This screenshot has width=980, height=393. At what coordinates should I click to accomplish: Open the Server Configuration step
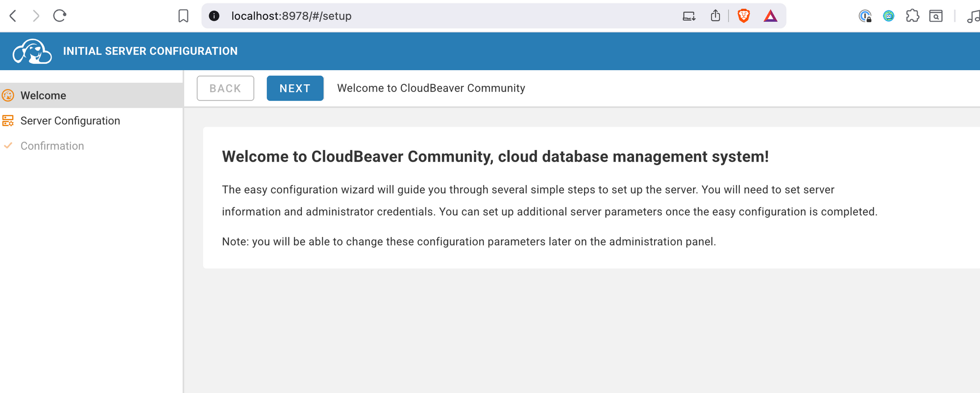click(x=70, y=121)
